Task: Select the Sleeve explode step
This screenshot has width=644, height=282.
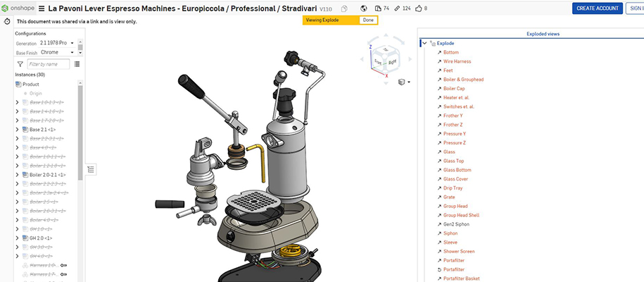Action: click(450, 243)
